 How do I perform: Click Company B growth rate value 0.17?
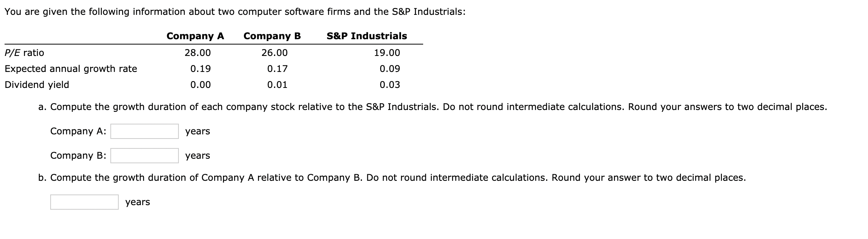[277, 69]
